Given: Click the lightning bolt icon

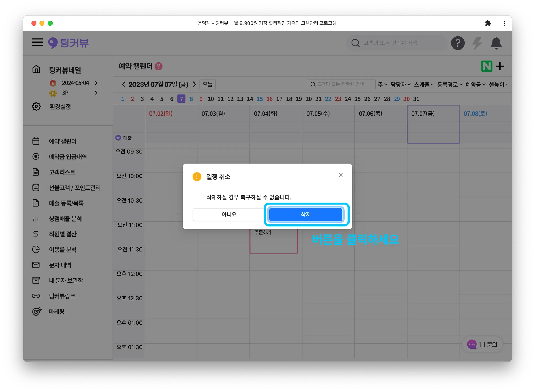Looking at the screenshot, I should (477, 43).
